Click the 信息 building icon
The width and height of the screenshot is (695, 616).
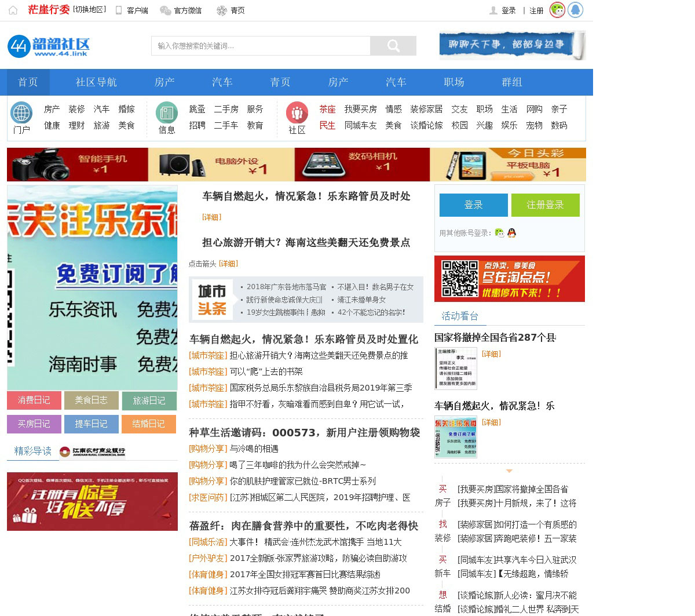point(167,112)
